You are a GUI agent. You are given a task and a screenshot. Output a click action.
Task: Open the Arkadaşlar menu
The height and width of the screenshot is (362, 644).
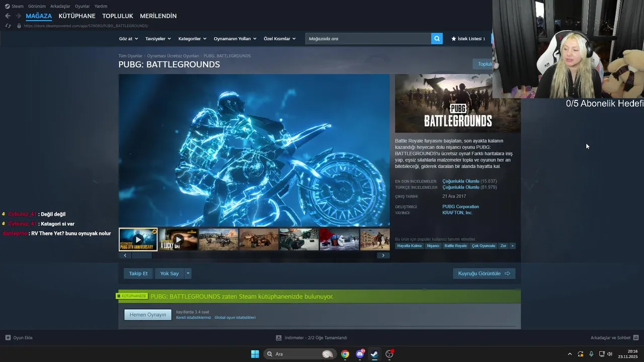coord(60,7)
